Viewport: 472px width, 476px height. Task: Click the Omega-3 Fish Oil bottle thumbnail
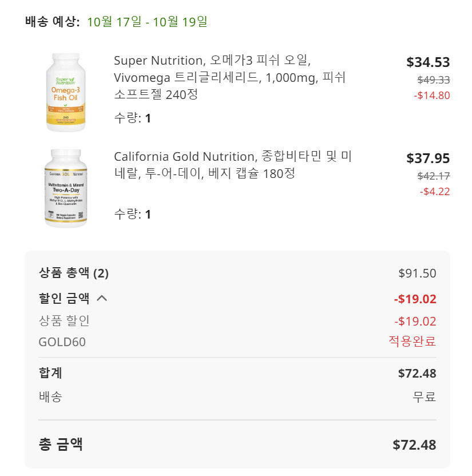65,92
